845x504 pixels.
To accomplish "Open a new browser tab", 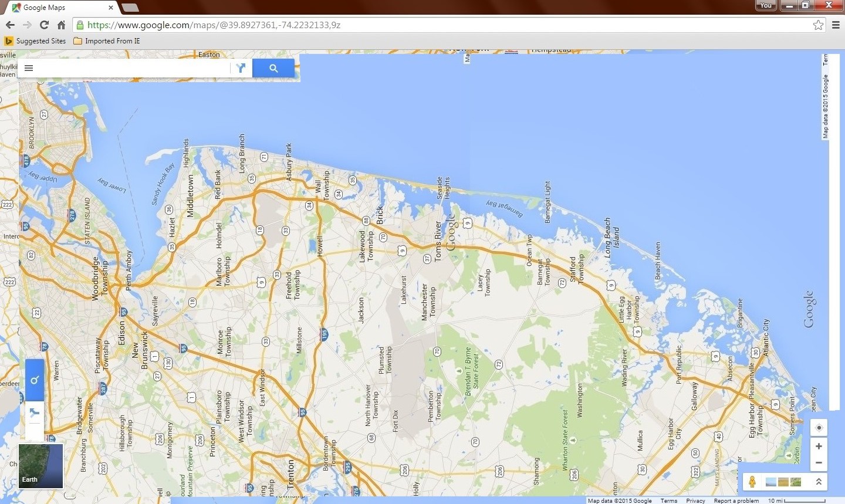I will pyautogui.click(x=130, y=8).
